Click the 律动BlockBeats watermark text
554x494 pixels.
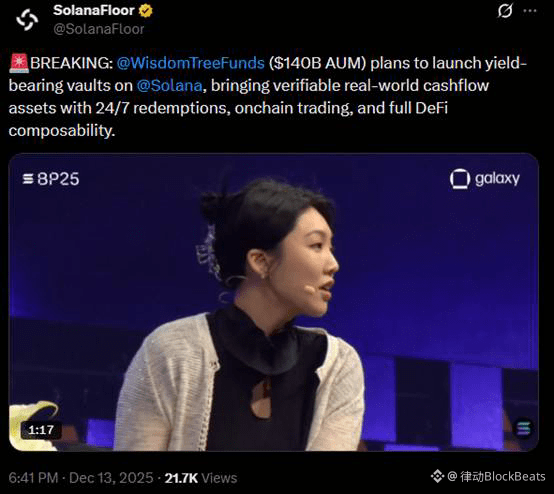(503, 476)
